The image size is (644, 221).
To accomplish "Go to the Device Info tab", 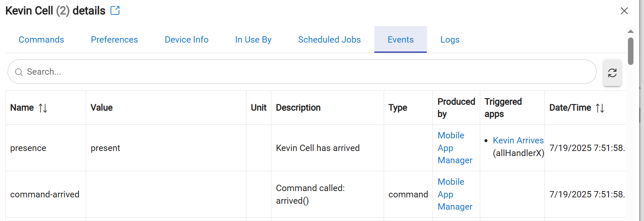I will (x=187, y=40).
